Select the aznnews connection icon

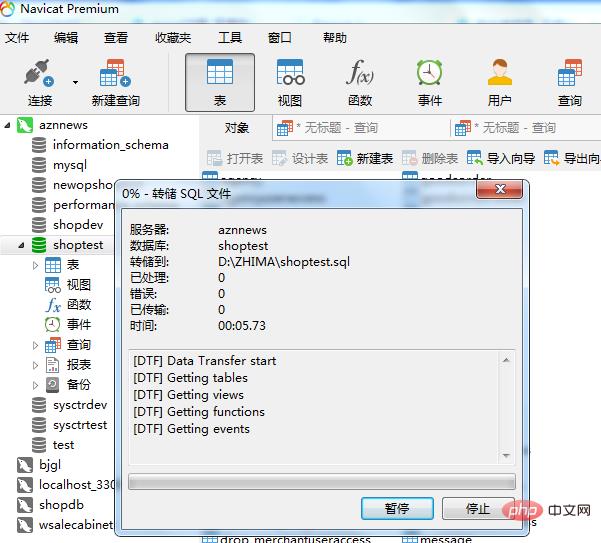[25, 125]
